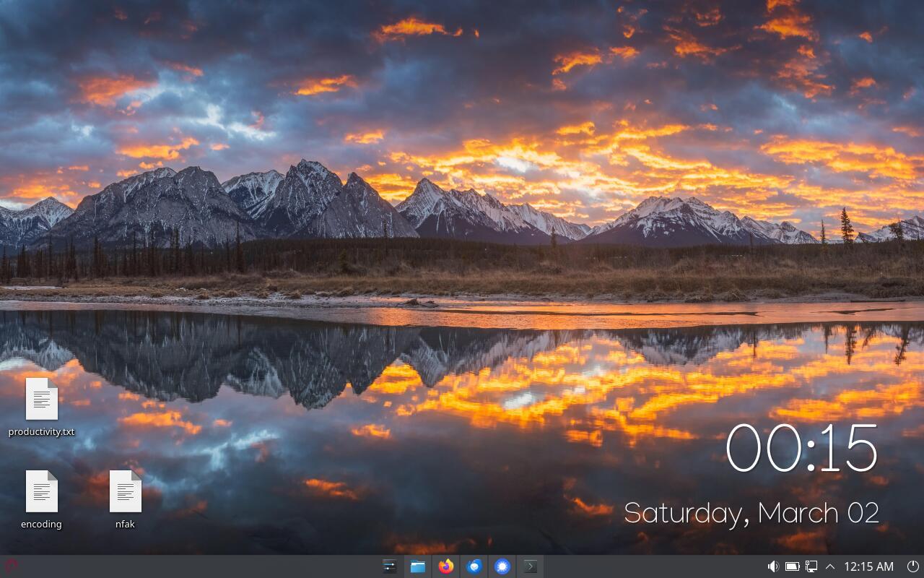Open the audio volume tray icon
924x578 pixels.
click(x=773, y=566)
